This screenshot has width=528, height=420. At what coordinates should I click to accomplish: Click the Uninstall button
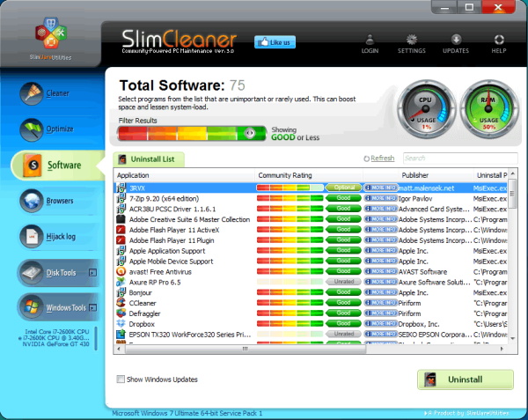point(466,379)
